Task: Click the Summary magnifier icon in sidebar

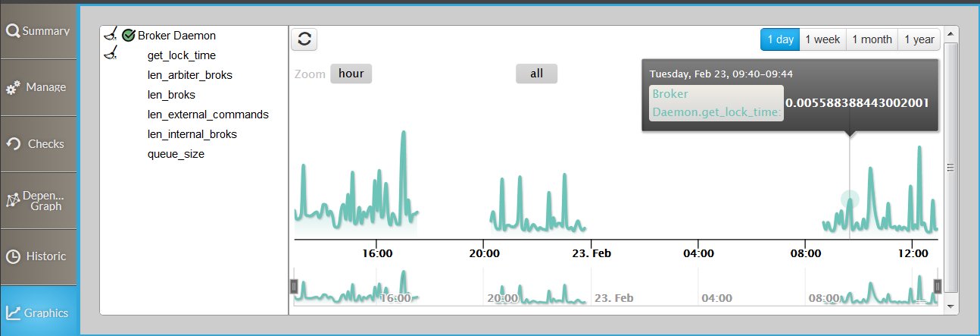Action: [13, 31]
